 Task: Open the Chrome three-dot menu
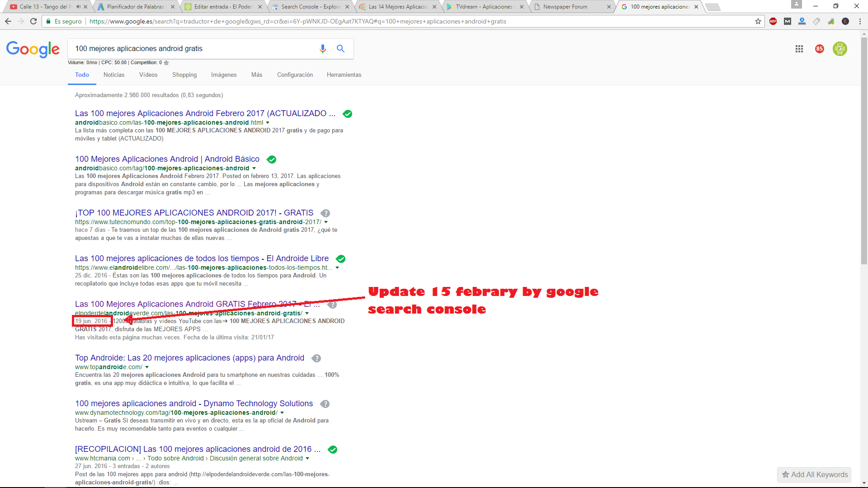[x=860, y=21]
